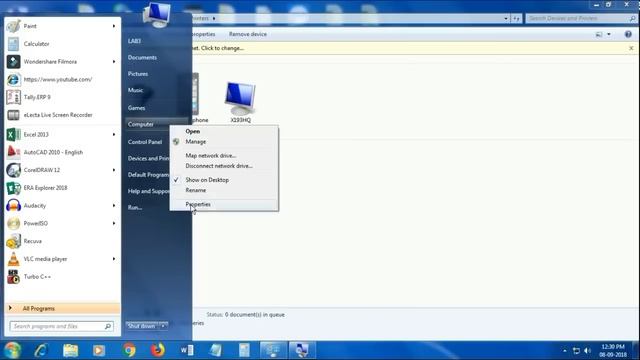Image resolution: width=640 pixels, height=360 pixels.
Task: Click the Search Devices and Printers field
Action: [581, 18]
